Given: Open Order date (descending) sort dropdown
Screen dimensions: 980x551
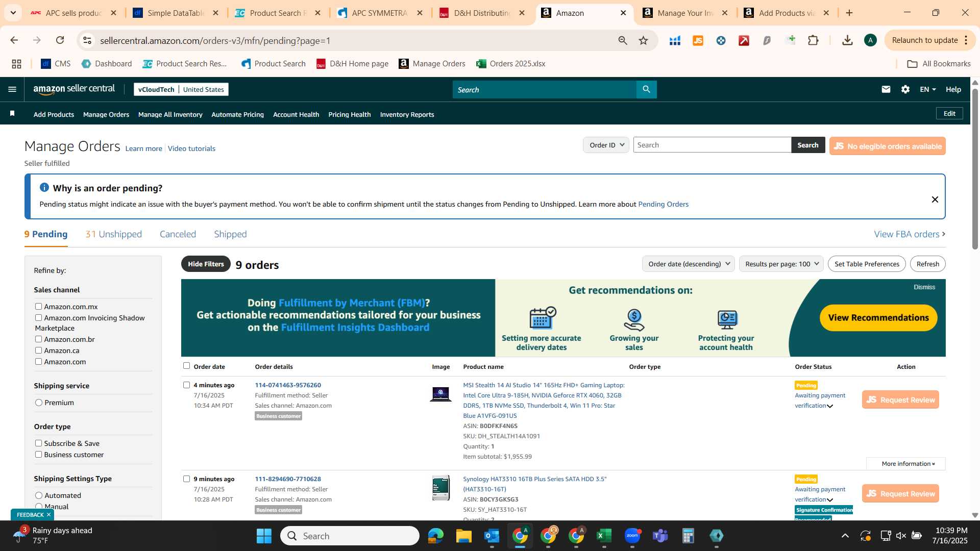Looking at the screenshot, I should (x=688, y=264).
